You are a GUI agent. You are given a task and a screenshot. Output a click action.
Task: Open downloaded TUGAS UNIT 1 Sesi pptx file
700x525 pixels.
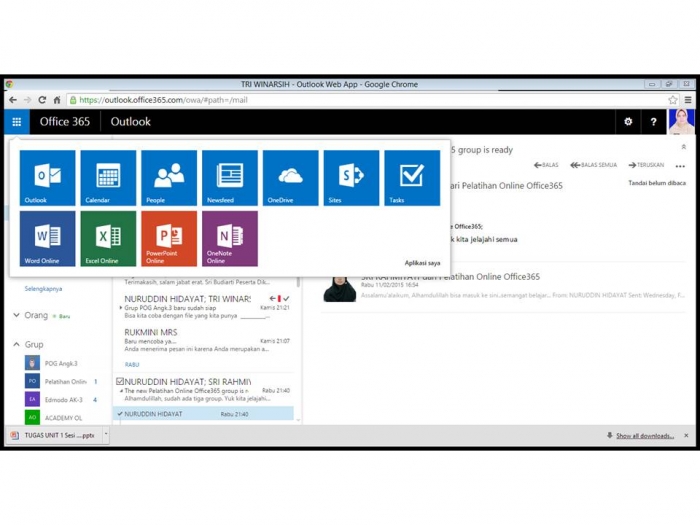pyautogui.click(x=54, y=435)
